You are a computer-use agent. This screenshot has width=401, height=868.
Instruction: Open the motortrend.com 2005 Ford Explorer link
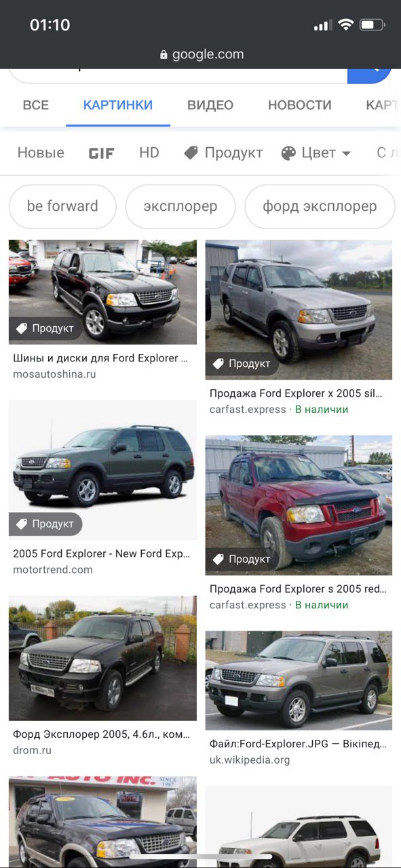coord(101,553)
